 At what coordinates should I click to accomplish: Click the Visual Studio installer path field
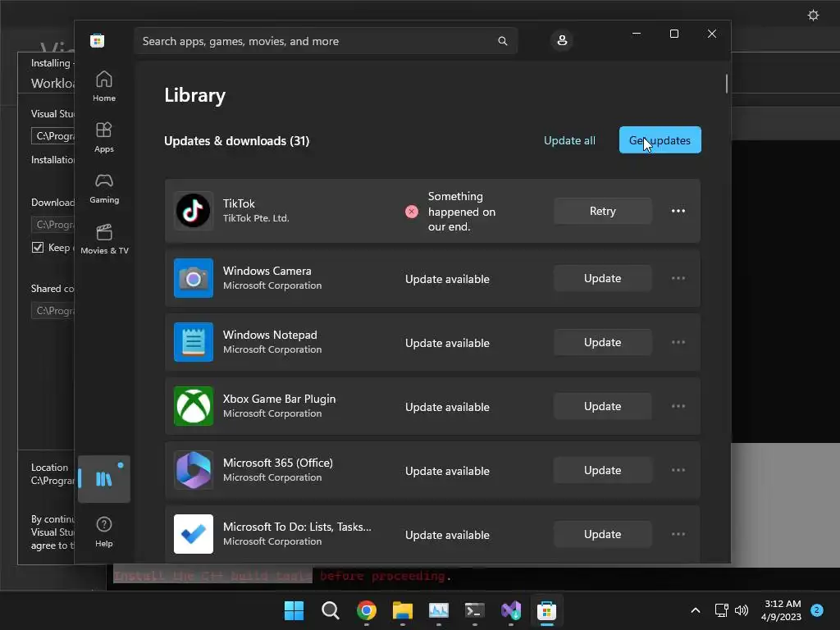point(53,135)
